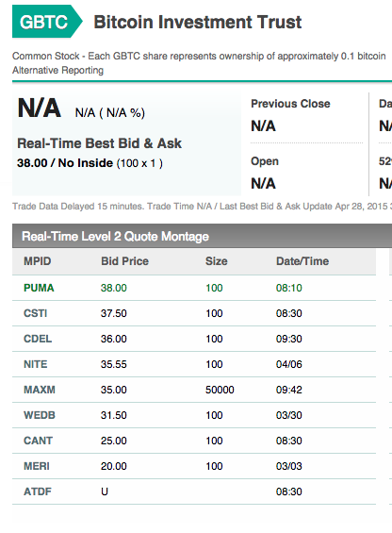392x533 pixels.
Task: Click the MAXM market maker entry
Action: click(40, 390)
